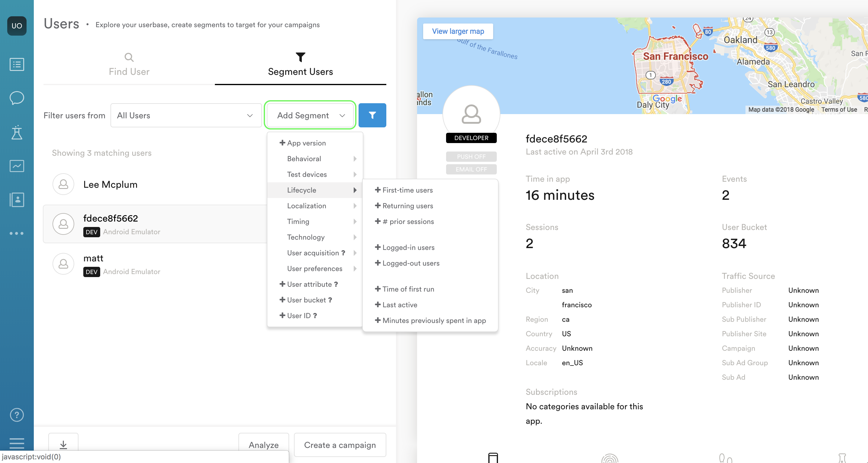Click the help question mark icon
Image resolution: width=868 pixels, height=463 pixels.
coord(17,415)
